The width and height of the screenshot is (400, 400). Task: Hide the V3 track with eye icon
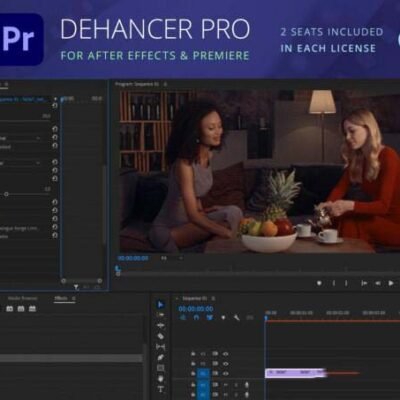pos(226,354)
